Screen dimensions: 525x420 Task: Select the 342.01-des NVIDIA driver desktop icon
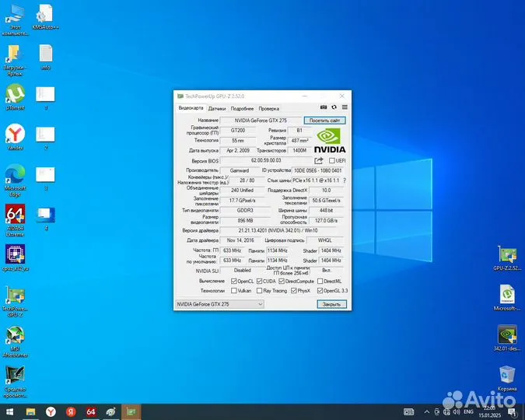coord(507,338)
